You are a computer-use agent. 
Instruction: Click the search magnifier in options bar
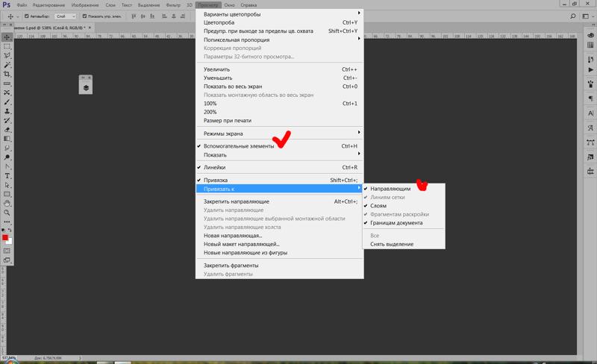click(572, 16)
